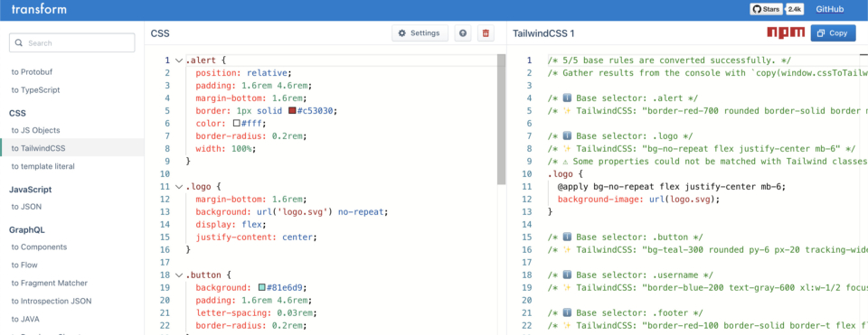Click the '5/5 base rules are converted' comment
The image size is (868, 335).
[x=669, y=60]
